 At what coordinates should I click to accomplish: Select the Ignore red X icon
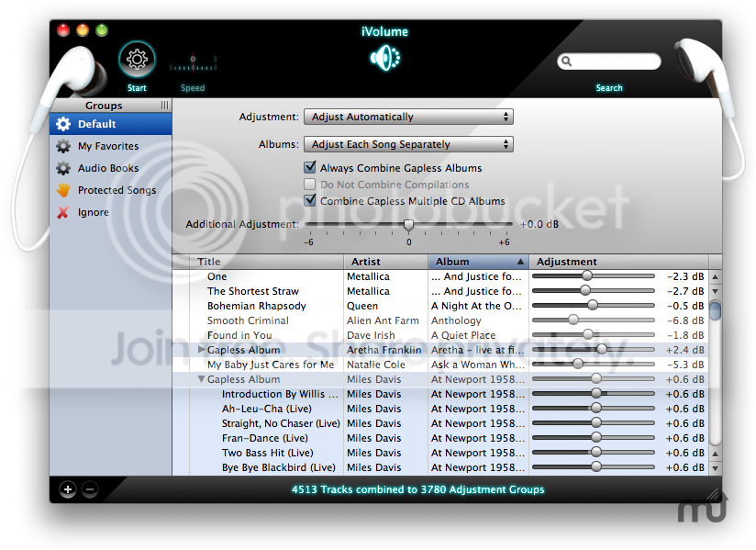pyautogui.click(x=63, y=212)
